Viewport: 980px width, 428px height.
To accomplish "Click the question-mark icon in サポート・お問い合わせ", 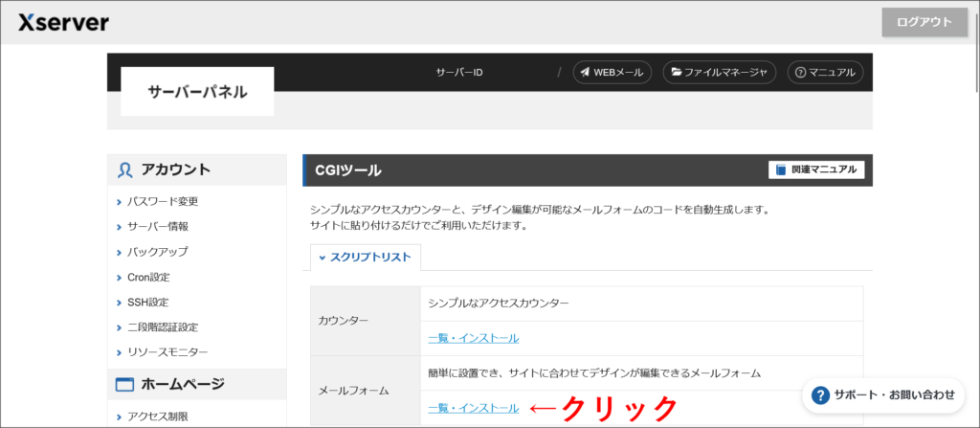I will [x=820, y=395].
